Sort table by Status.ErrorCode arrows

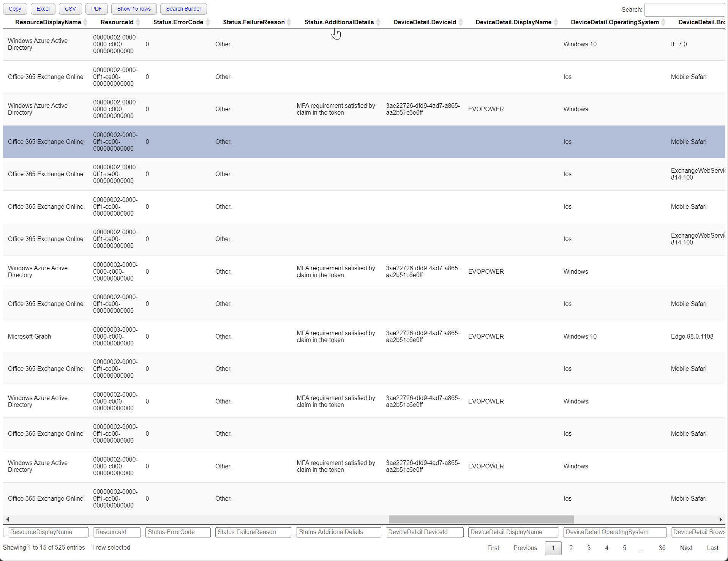click(208, 22)
